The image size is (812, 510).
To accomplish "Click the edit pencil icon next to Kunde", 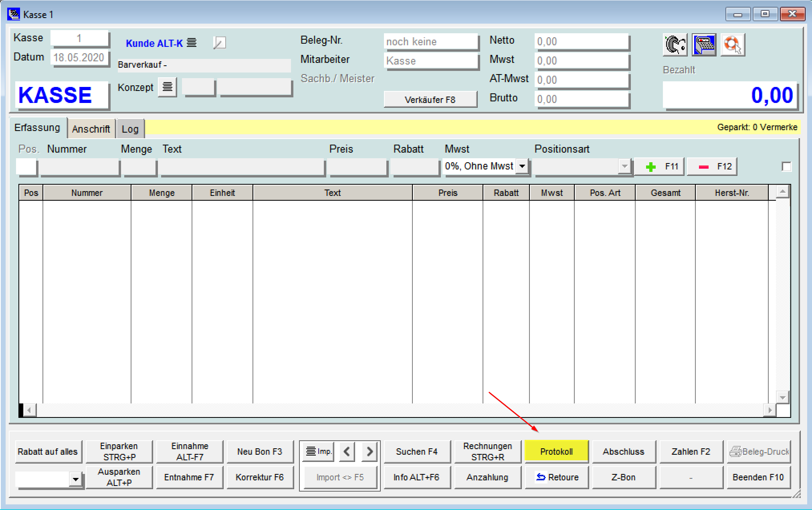I will click(x=220, y=42).
